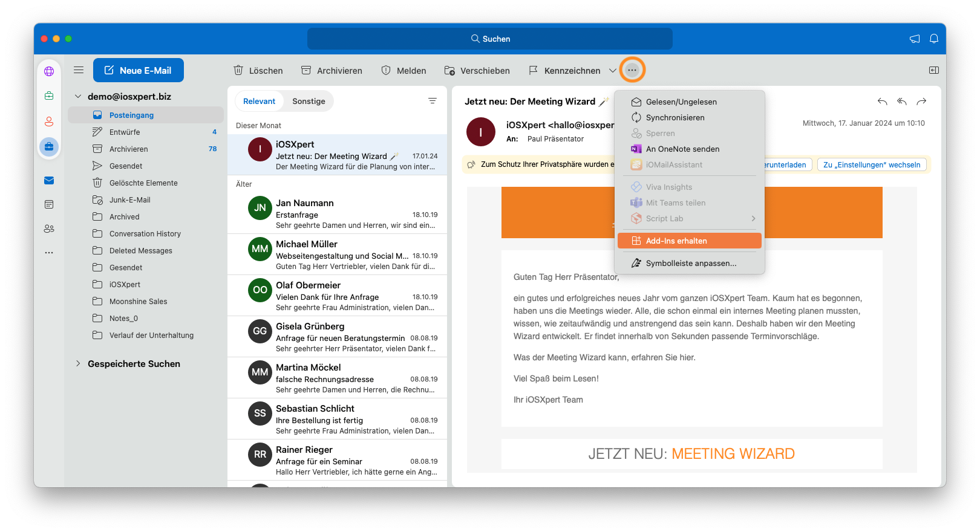Show more apps ellipsis in sidebar
This screenshot has width=980, height=532.
click(x=49, y=253)
